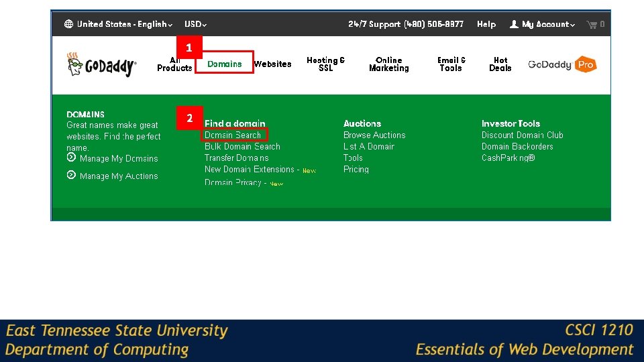The width and height of the screenshot is (644, 362).
Task: Open Browse Auctions link
Action: 374,135
